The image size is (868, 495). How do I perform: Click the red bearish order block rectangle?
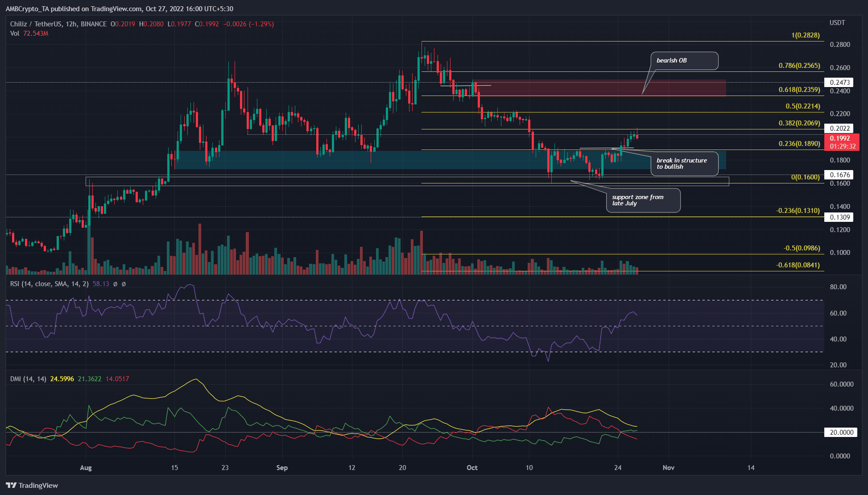599,88
